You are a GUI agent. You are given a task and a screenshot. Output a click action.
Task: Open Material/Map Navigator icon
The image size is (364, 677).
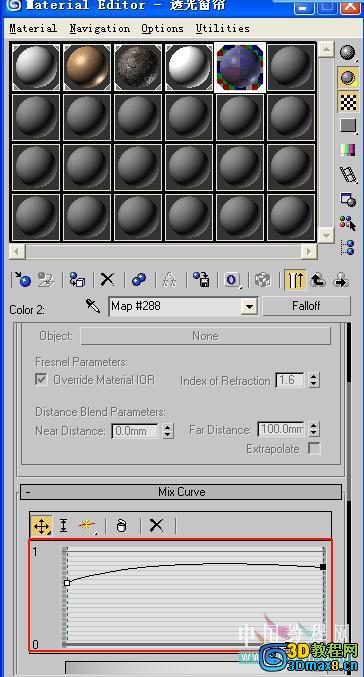pos(348,247)
